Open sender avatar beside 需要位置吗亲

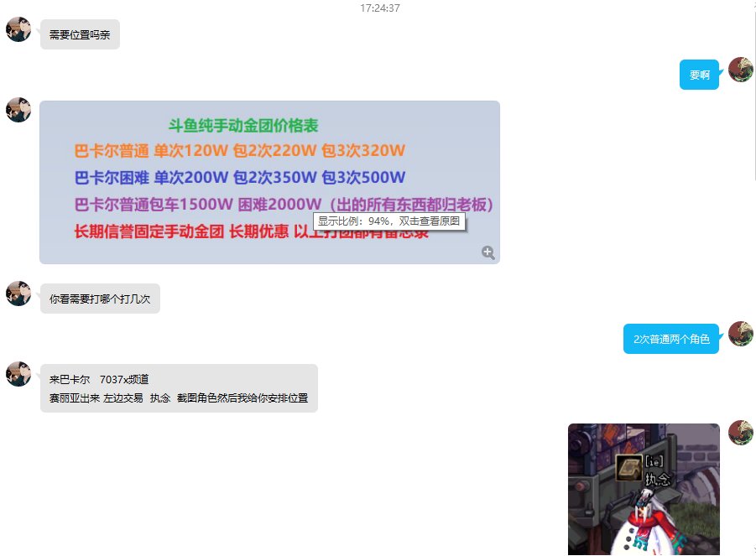tap(18, 29)
